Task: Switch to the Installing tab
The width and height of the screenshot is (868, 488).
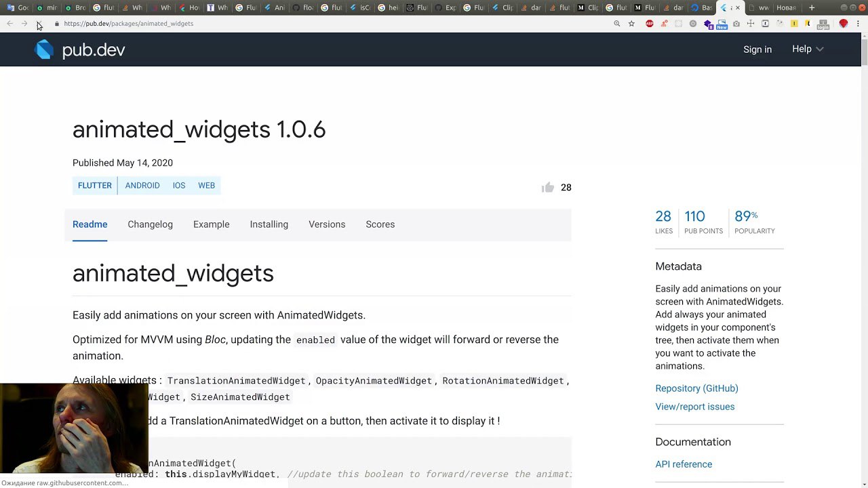Action: point(269,224)
